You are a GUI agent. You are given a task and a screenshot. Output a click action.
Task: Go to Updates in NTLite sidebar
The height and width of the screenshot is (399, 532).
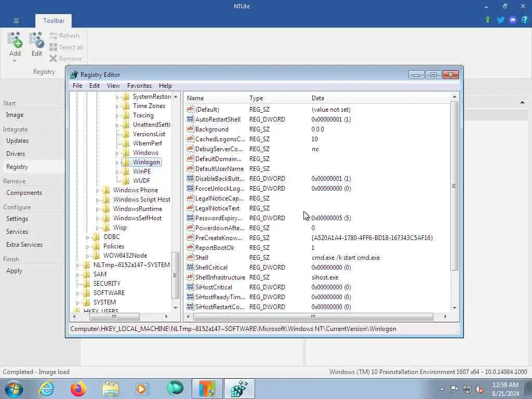(17, 140)
